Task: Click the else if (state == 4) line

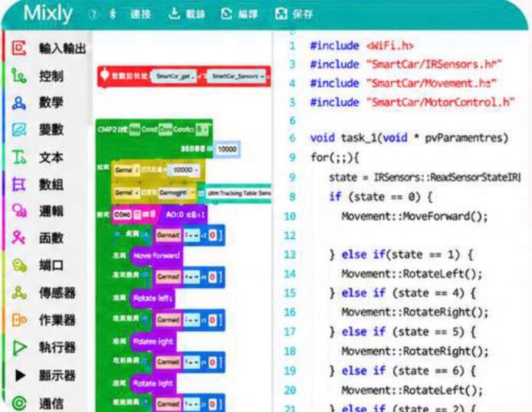Action: tap(402, 293)
